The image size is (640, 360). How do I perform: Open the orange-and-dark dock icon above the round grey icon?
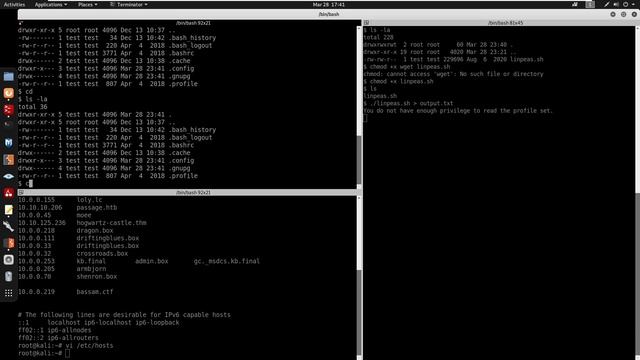tap(9, 243)
